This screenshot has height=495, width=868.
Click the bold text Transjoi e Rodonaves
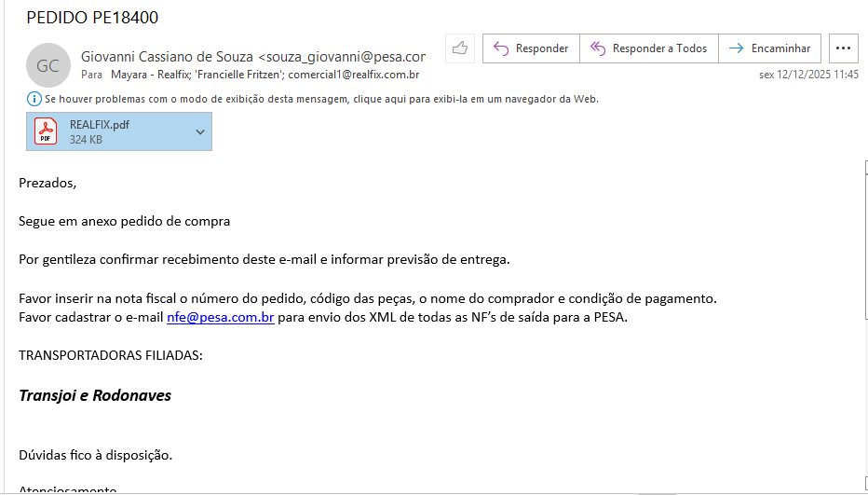point(95,395)
